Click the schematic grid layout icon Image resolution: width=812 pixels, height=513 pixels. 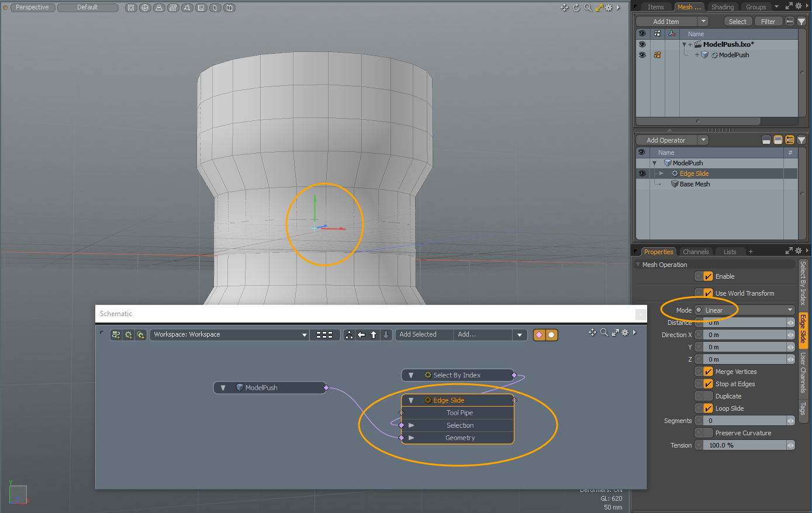coord(324,335)
